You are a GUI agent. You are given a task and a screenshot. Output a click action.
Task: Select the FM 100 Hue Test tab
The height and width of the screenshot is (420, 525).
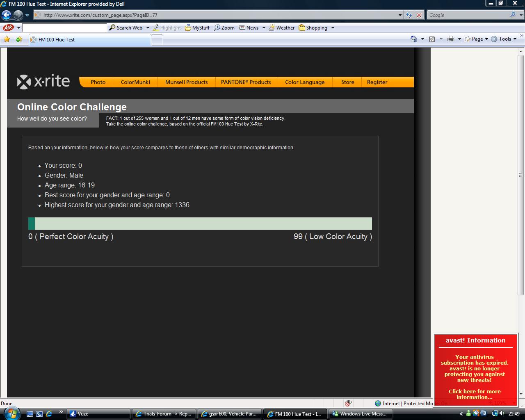89,40
